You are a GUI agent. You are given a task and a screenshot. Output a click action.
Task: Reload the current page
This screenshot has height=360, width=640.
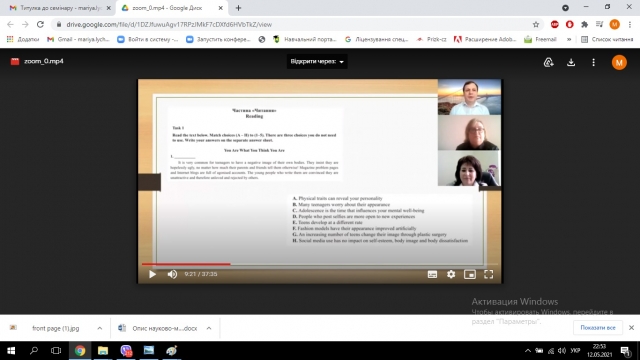pos(40,24)
